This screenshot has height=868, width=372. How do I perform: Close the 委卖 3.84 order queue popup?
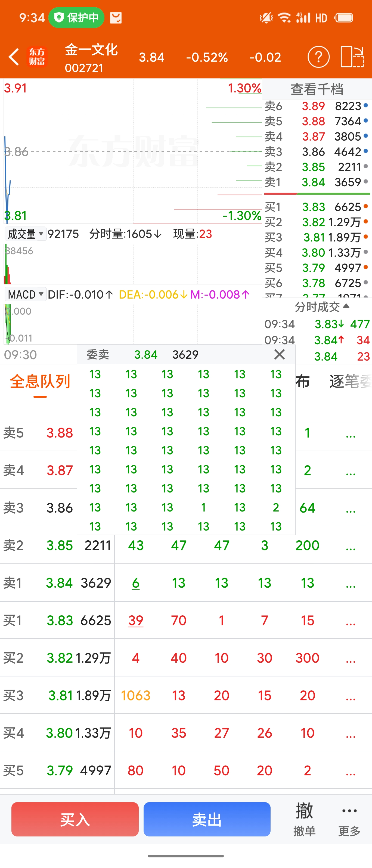(279, 355)
